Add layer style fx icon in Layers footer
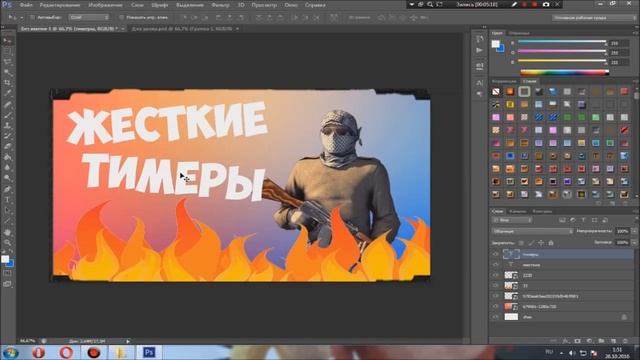This screenshot has height=360, width=640. coord(565,341)
